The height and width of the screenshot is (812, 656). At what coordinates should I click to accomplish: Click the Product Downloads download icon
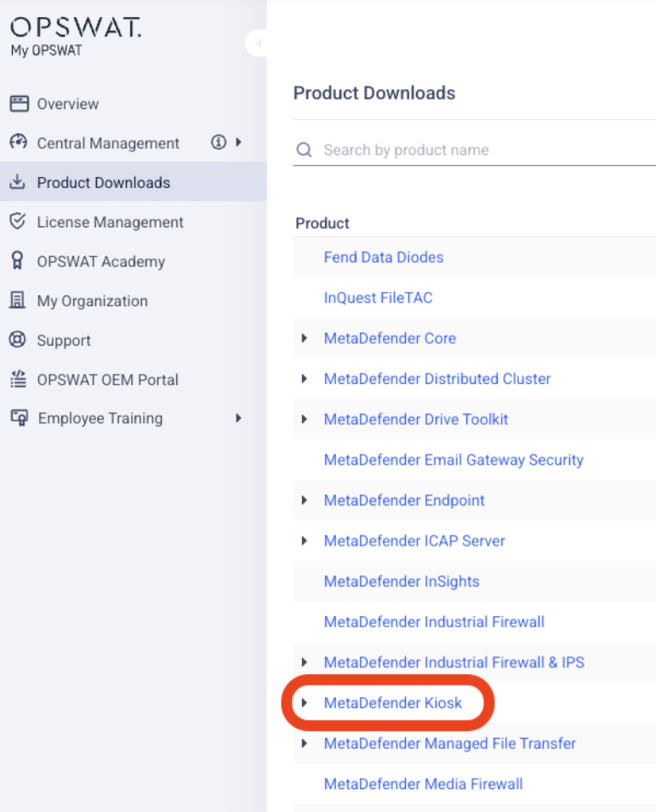click(18, 182)
